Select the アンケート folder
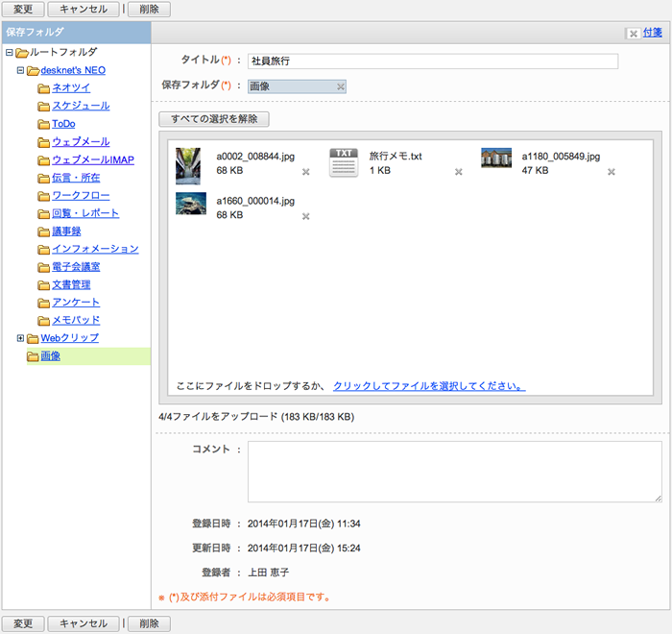The height and width of the screenshot is (634, 672). tap(76, 303)
